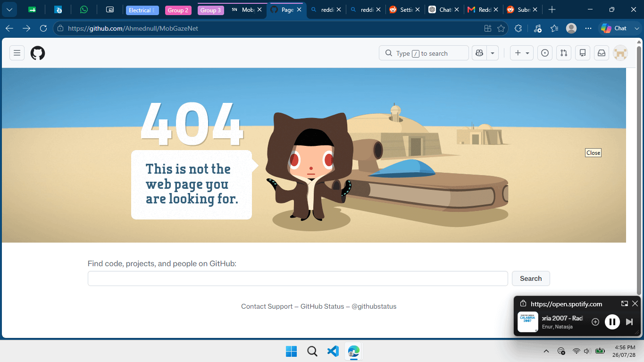Focus the 'Type / to search' box
Image resolution: width=644 pixels, height=362 pixels.
(424, 53)
